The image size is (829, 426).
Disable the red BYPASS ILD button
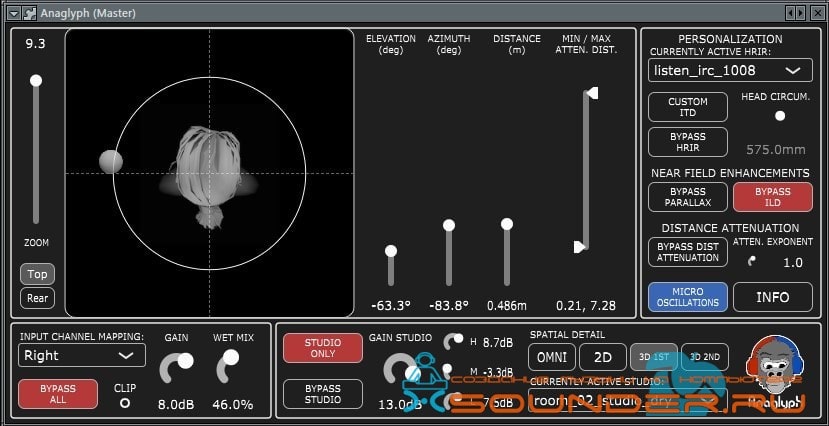(x=773, y=197)
